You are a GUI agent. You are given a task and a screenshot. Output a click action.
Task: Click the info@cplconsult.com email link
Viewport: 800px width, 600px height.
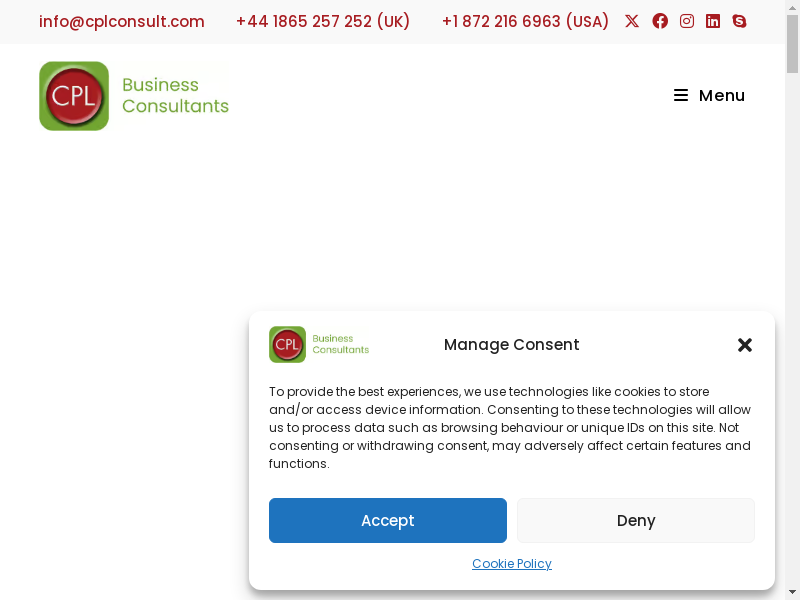point(122,22)
